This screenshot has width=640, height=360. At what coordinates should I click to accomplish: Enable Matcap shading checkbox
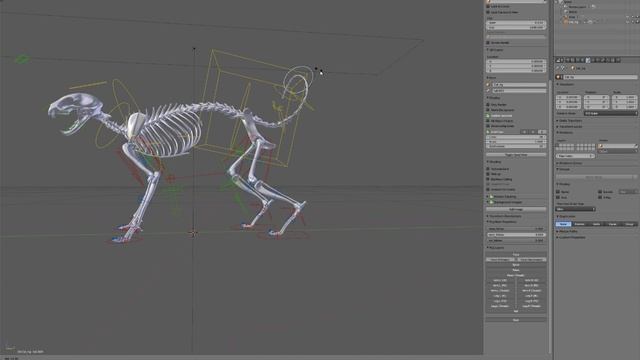click(x=488, y=174)
